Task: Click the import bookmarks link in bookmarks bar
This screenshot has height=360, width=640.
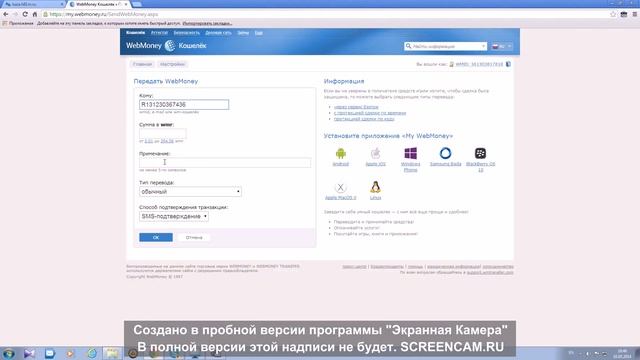Action: (x=207, y=24)
